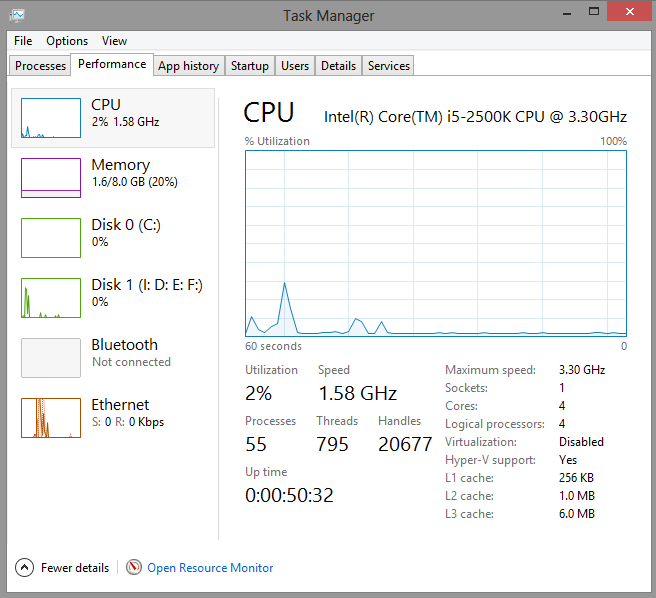Select the Bluetooth graph thumbnail

click(x=51, y=358)
